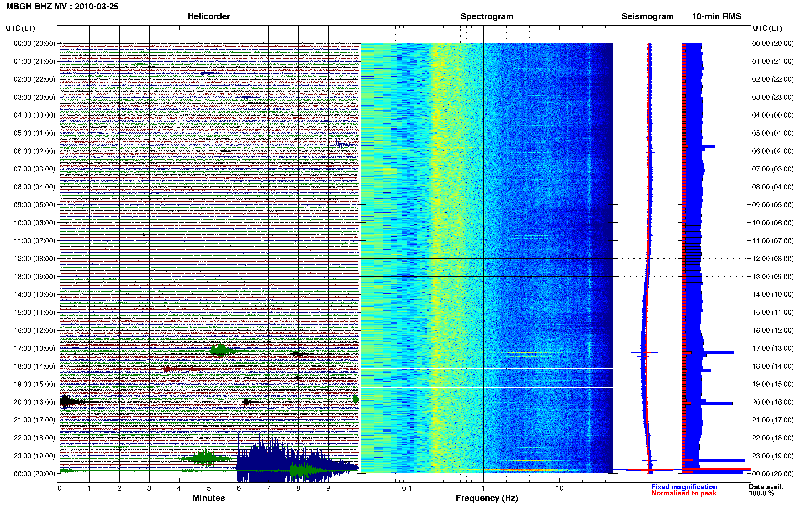Click the 'Helicorder' panel heading
This screenshot has height=508, width=812.
point(208,16)
